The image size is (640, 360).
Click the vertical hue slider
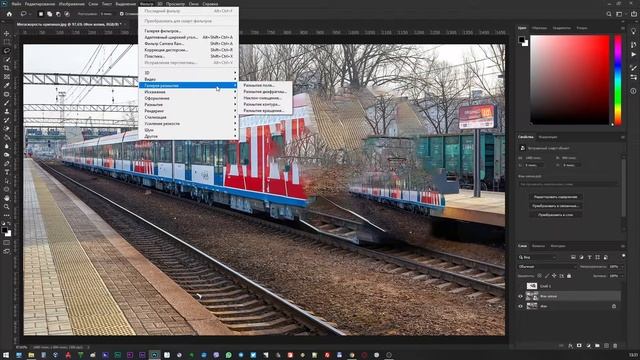(618, 80)
